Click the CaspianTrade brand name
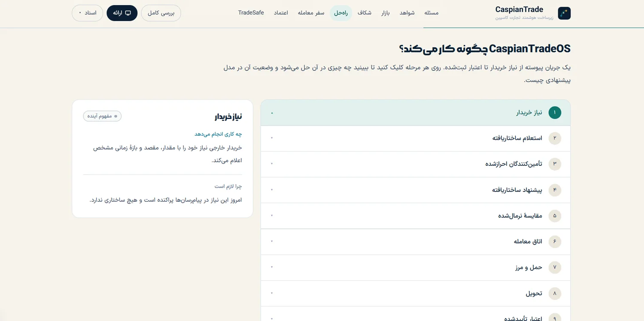The width and height of the screenshot is (644, 321). [519, 9]
